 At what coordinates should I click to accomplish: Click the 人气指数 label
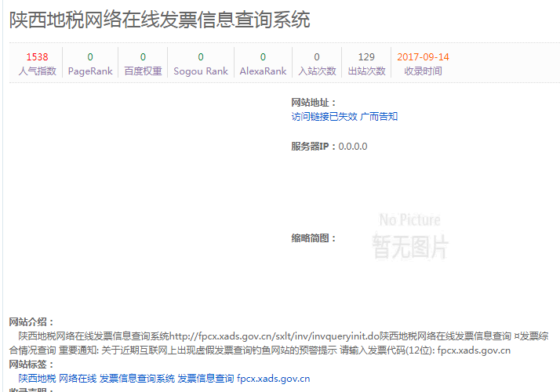37,71
